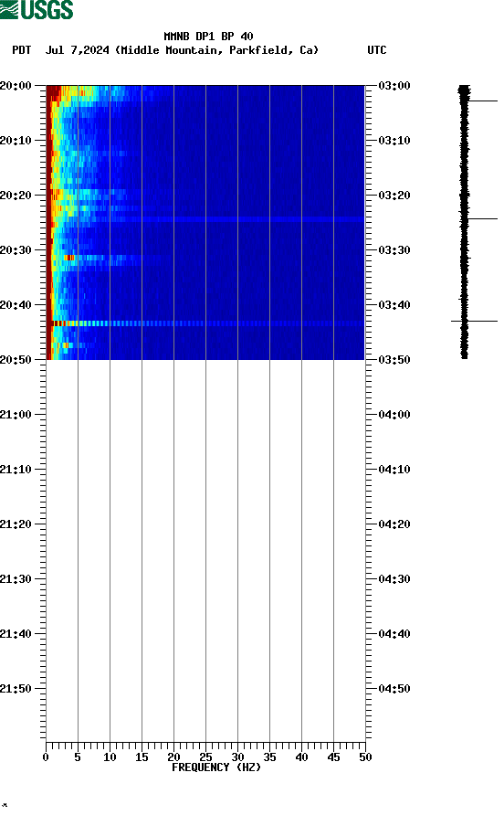
Task: Click the seismogram waveform trace on the right
Action: tap(464, 222)
